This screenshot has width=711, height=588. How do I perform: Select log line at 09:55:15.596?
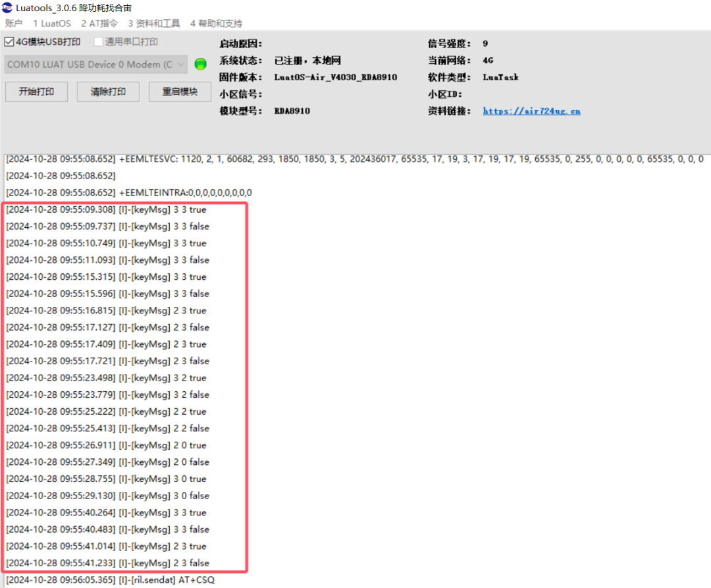coord(107,294)
